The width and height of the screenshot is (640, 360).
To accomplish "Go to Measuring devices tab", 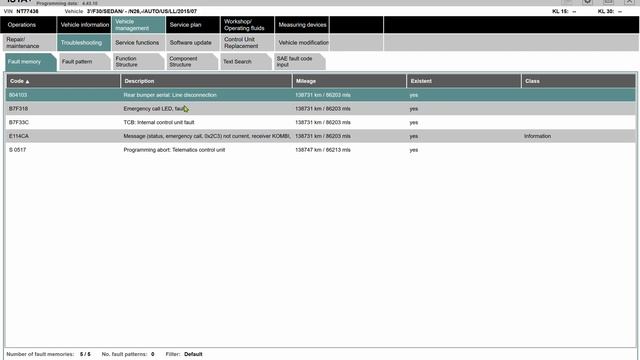I will click(x=302, y=25).
